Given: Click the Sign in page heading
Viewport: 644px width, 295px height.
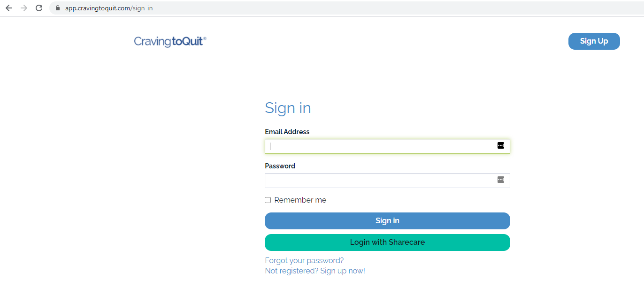Looking at the screenshot, I should (x=288, y=108).
